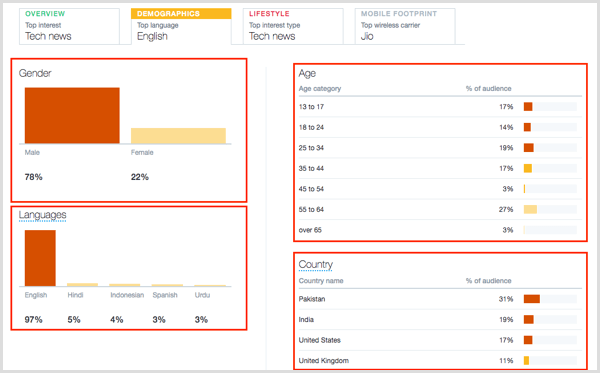
Task: Click the Hindi 5% value
Action: tap(74, 320)
